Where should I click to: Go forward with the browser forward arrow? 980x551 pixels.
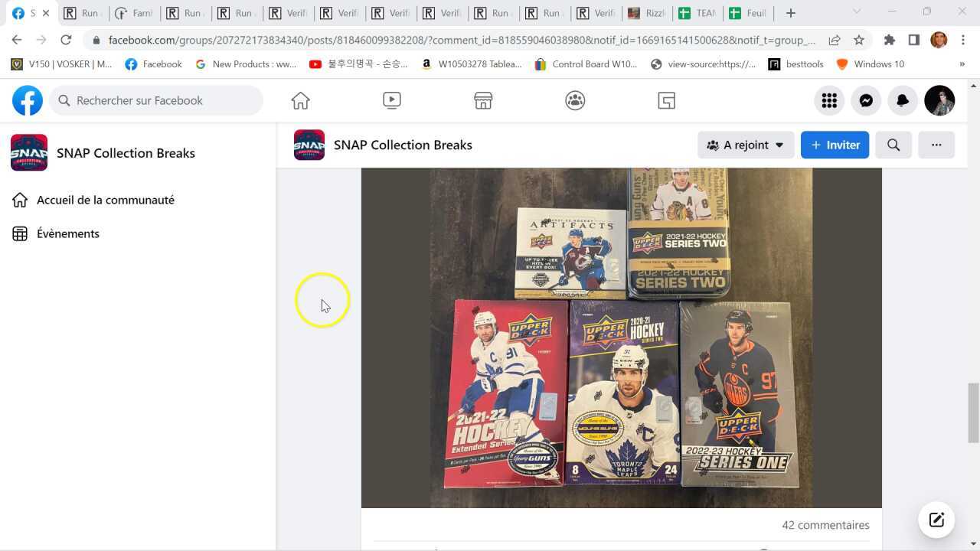(x=41, y=40)
